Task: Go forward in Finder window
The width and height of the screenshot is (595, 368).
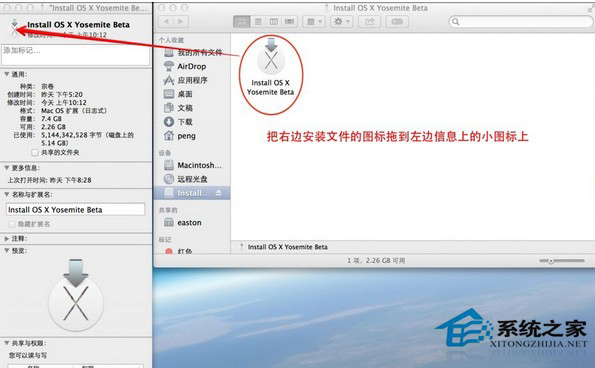Action: pyautogui.click(x=180, y=22)
